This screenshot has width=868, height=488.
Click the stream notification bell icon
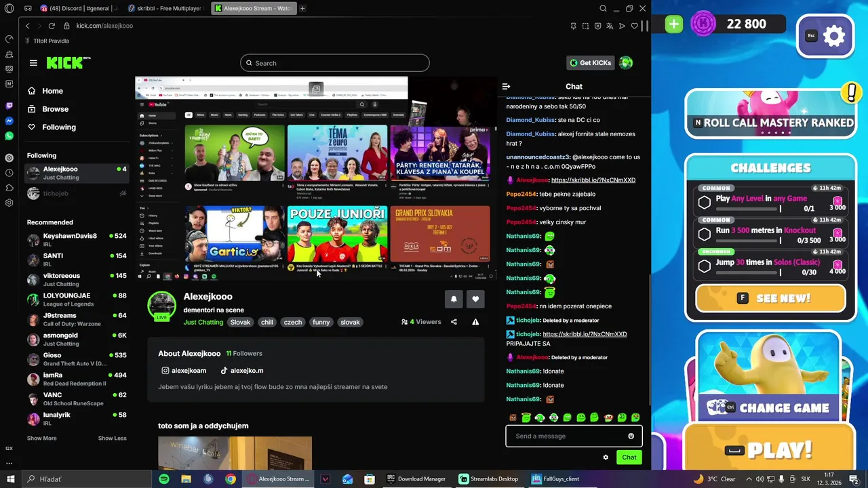[x=454, y=299]
